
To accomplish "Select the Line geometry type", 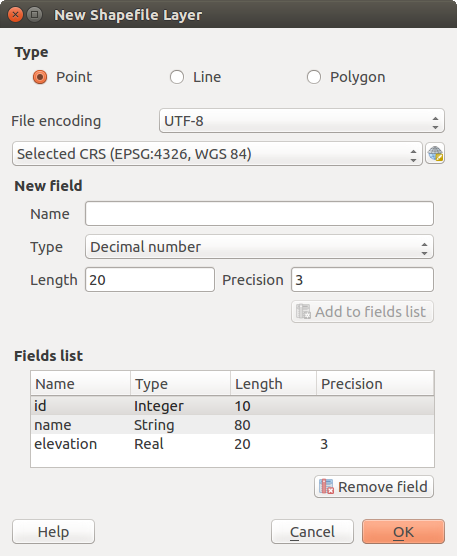I will [x=177, y=77].
